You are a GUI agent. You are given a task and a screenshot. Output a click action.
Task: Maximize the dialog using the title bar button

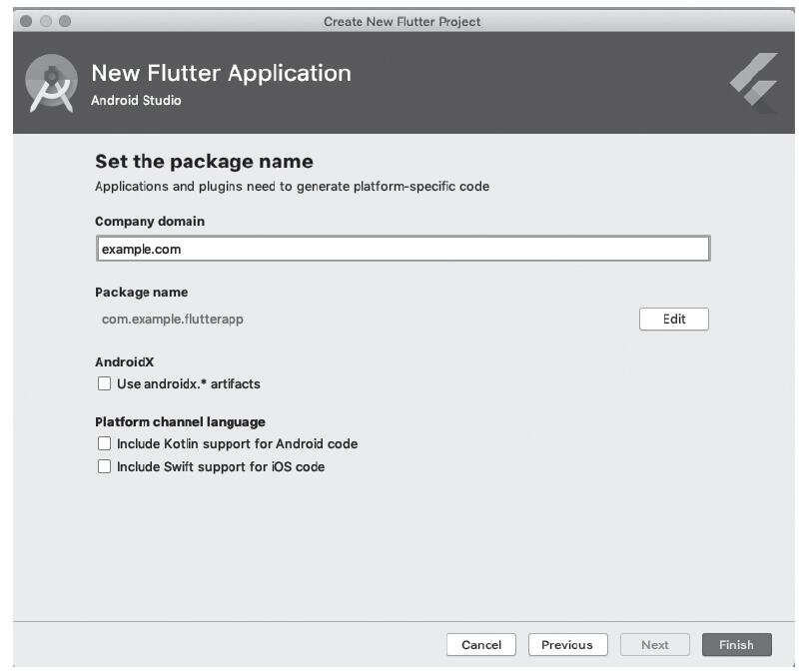65,21
